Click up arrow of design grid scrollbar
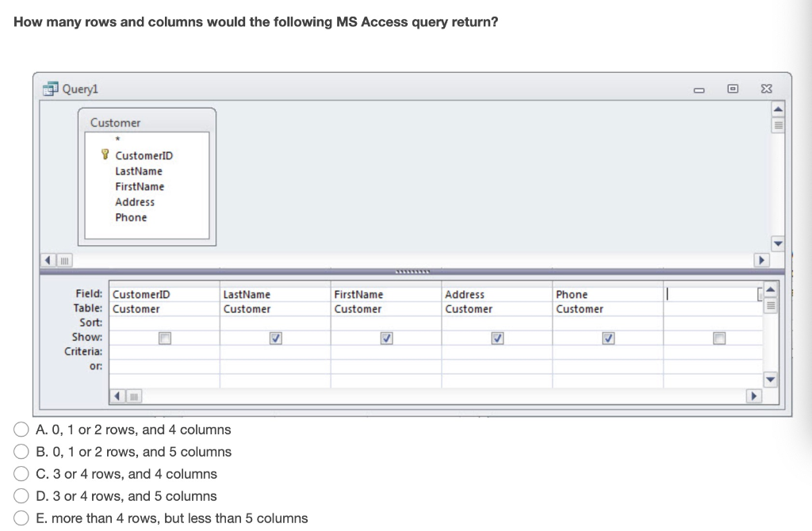Screen dimensions: 812x531 click(770, 289)
